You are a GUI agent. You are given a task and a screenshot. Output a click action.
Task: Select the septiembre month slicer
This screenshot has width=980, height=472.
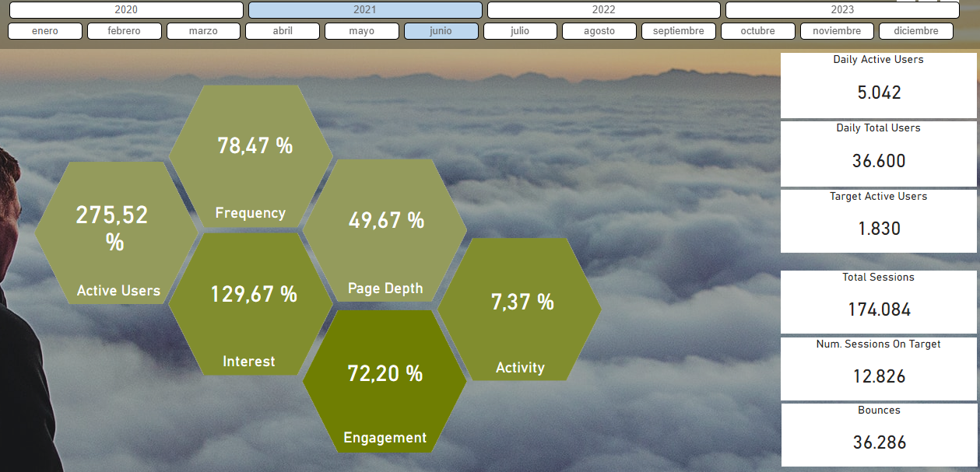[x=679, y=31]
